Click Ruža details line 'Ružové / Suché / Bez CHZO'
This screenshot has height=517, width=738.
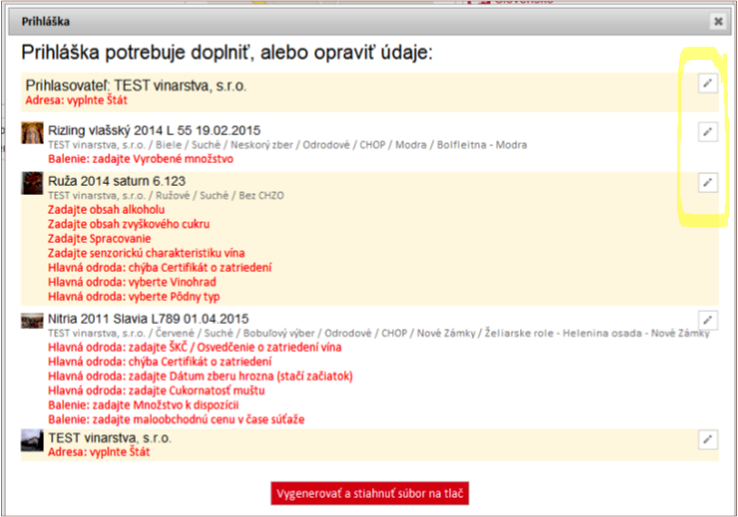(x=166, y=195)
